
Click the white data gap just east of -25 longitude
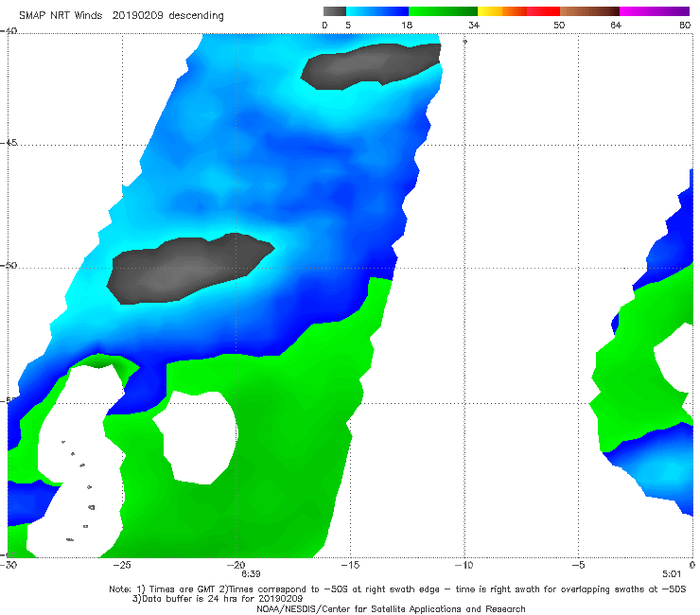(x=197, y=438)
